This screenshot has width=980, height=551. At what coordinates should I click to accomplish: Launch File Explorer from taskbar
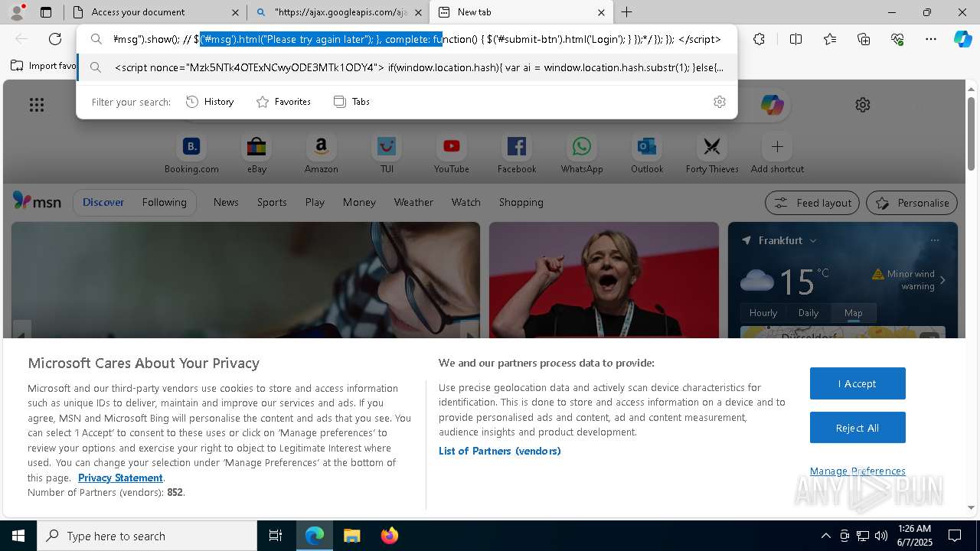(351, 536)
